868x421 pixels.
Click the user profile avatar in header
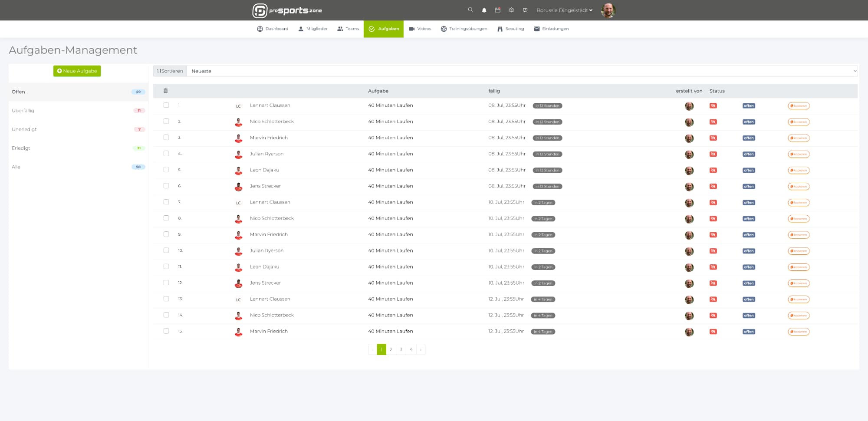pos(608,10)
